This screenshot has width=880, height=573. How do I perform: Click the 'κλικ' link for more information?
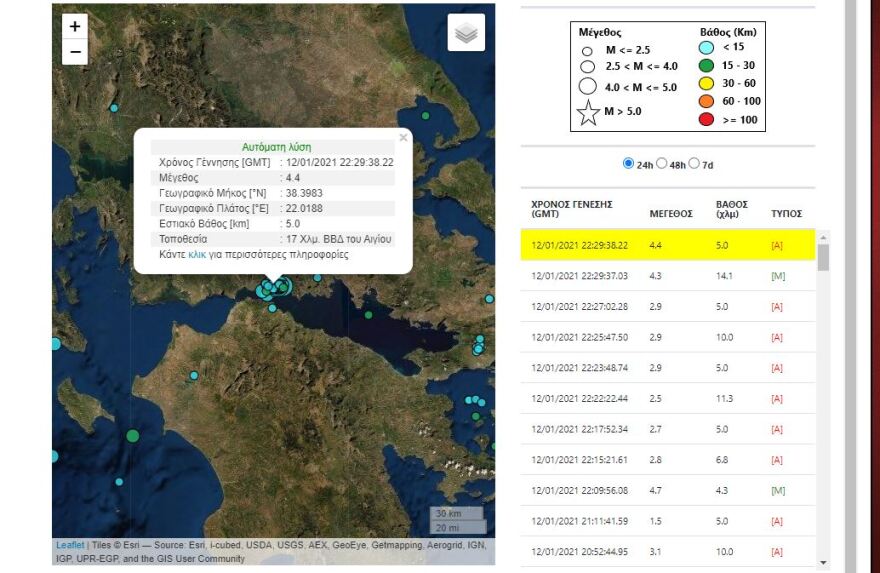197,255
